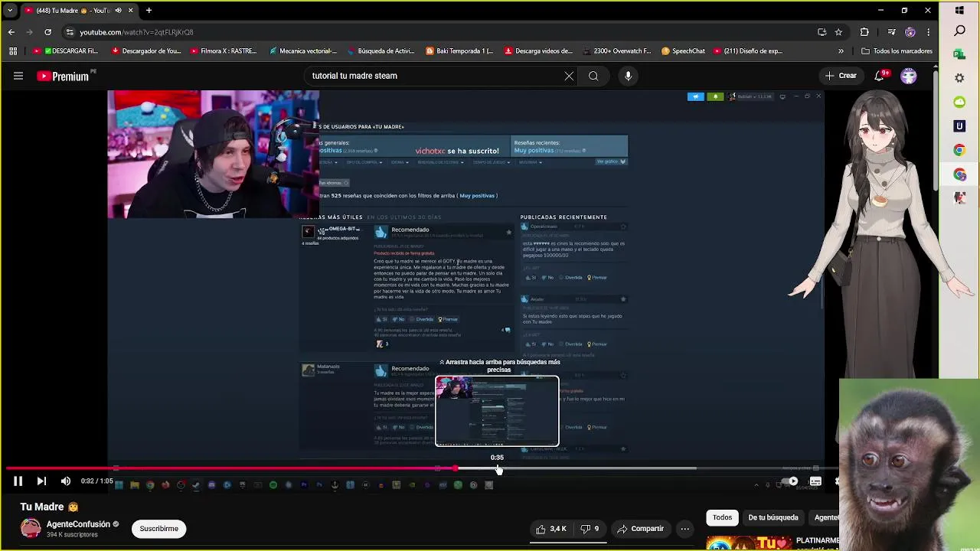
Task: Open AgenteConfusión channel avatar
Action: coord(31,528)
